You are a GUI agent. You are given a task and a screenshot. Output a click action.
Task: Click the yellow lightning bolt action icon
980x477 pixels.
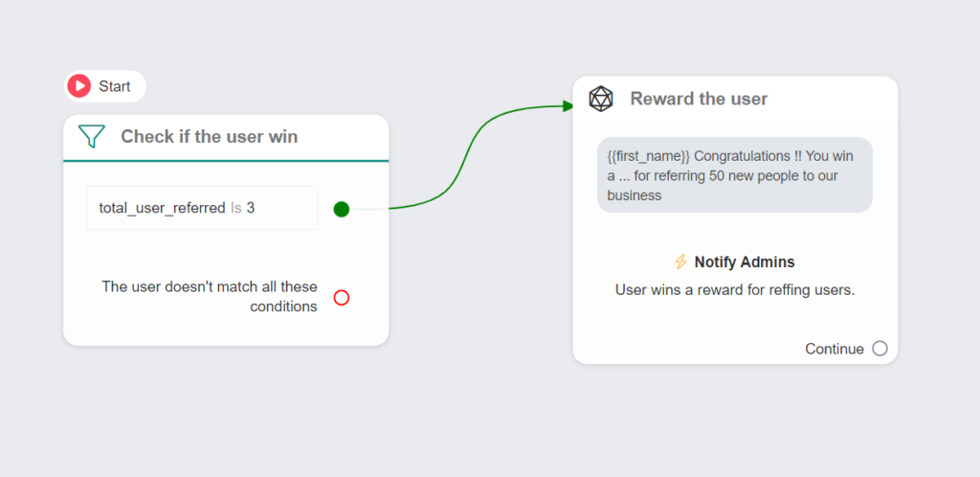[680, 261]
